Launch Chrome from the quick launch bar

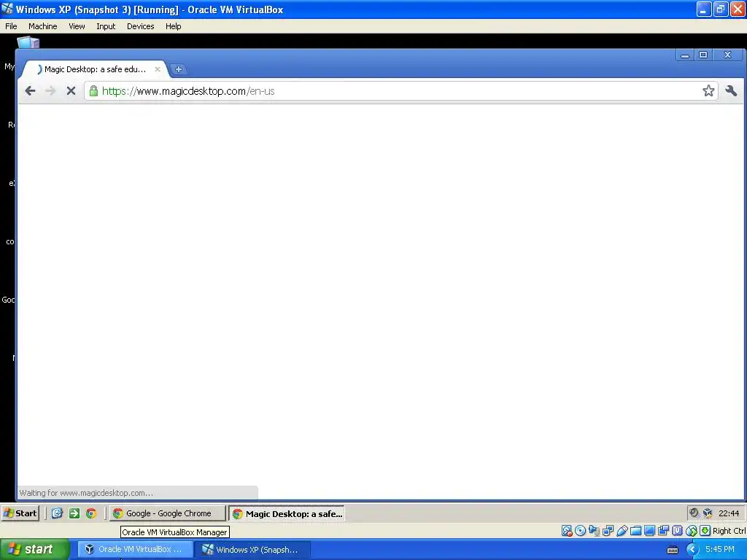pyautogui.click(x=91, y=513)
